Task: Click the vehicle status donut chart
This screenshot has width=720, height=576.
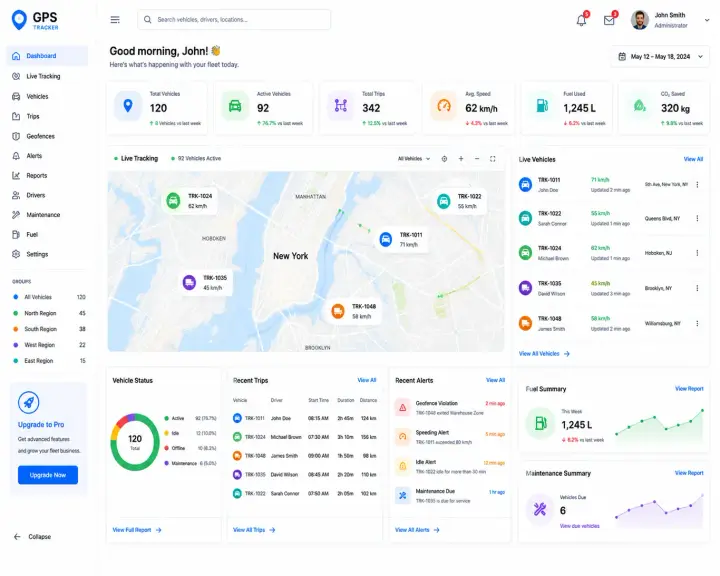Action: tap(135, 442)
